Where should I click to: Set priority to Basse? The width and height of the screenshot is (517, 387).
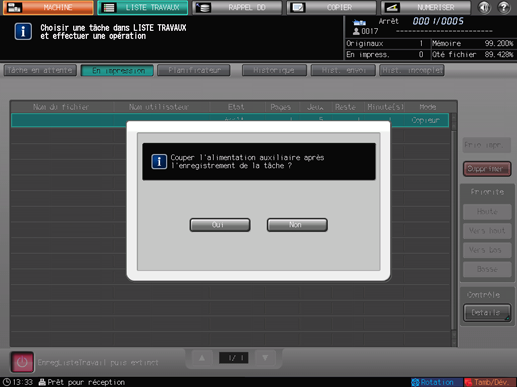[487, 269]
